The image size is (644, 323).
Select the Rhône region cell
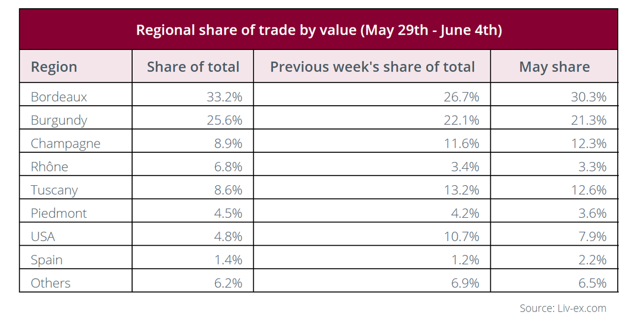pos(50,167)
